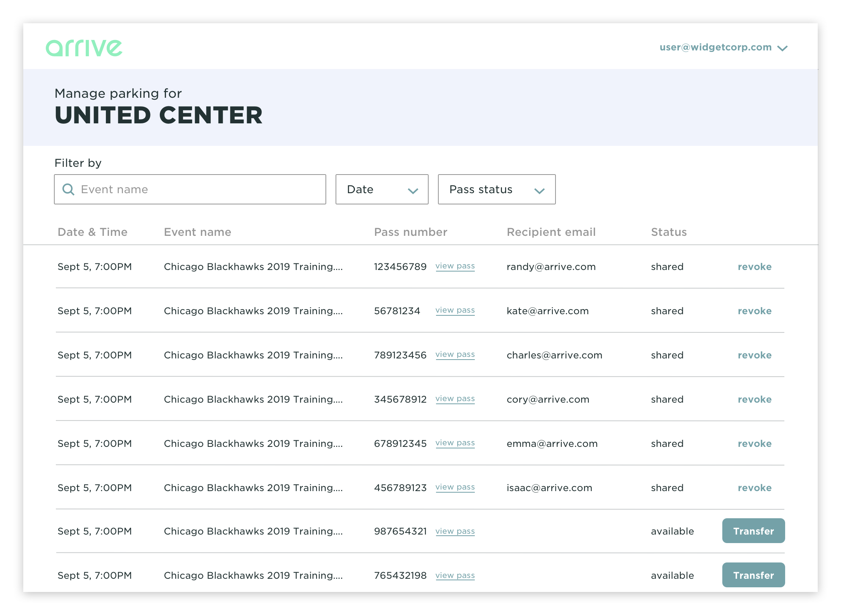Select the kate@arrive.com email cell
The width and height of the screenshot is (841, 616).
(547, 311)
